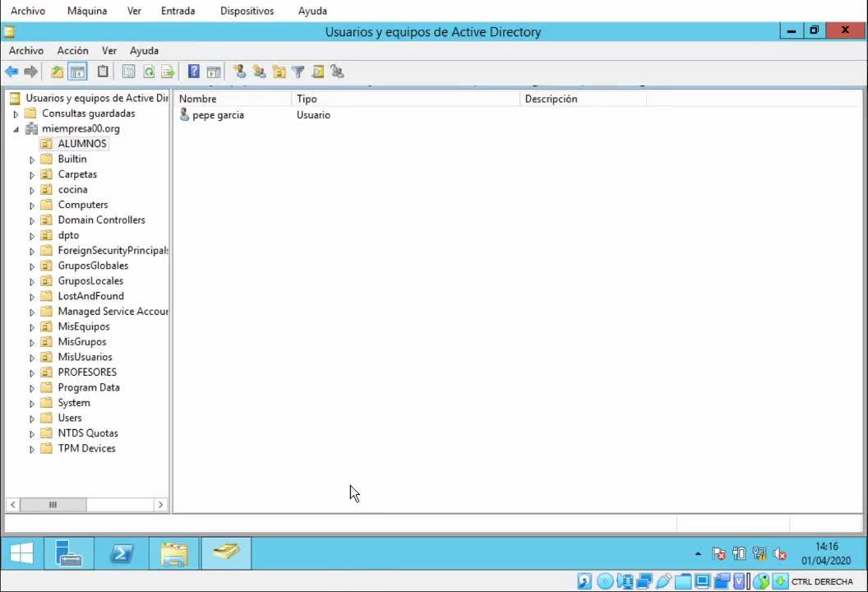Click the add to group icon at the toolbar end
Screen dimensions: 868x592
pyautogui.click(x=337, y=72)
